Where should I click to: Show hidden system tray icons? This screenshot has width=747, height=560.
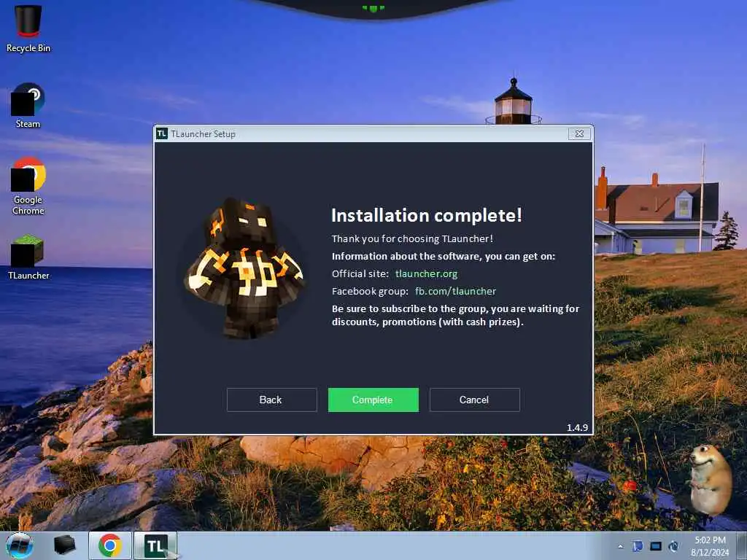click(x=620, y=547)
